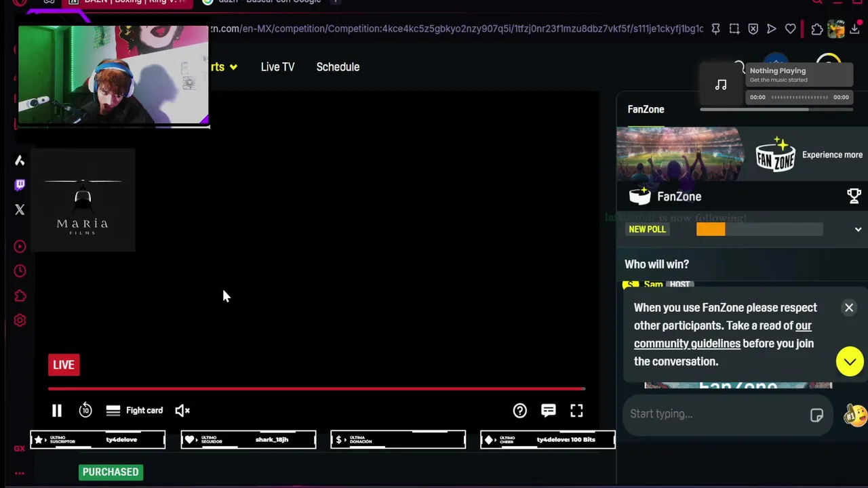Open X (Twitter) in sidebar

coord(20,210)
